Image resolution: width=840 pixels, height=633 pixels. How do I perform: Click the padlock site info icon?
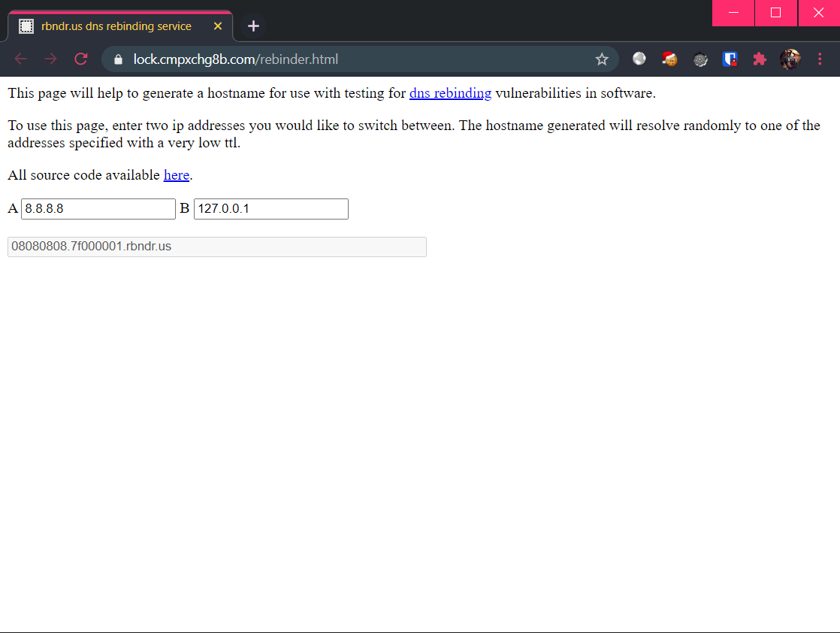click(x=119, y=59)
